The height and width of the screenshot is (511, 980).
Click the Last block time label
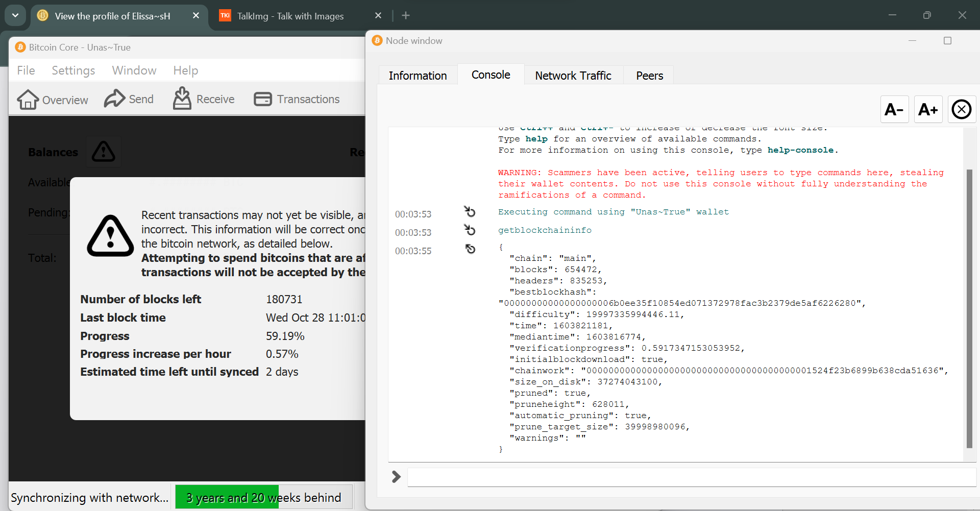123,318
